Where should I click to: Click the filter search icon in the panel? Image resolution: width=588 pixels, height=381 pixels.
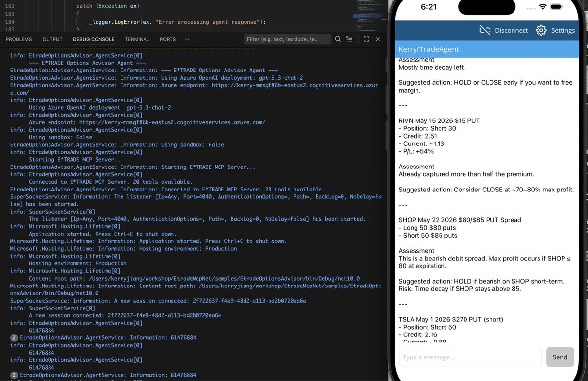[338, 39]
